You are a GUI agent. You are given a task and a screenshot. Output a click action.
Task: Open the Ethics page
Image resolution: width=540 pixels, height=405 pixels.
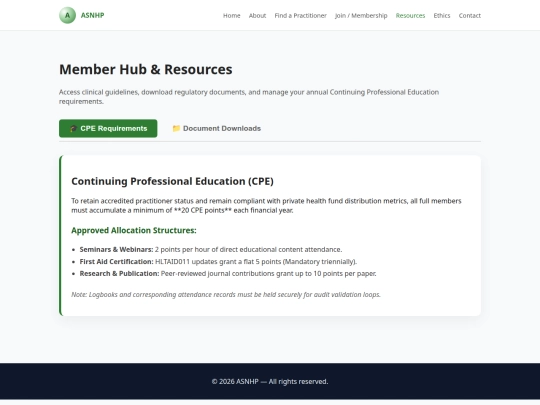click(442, 15)
